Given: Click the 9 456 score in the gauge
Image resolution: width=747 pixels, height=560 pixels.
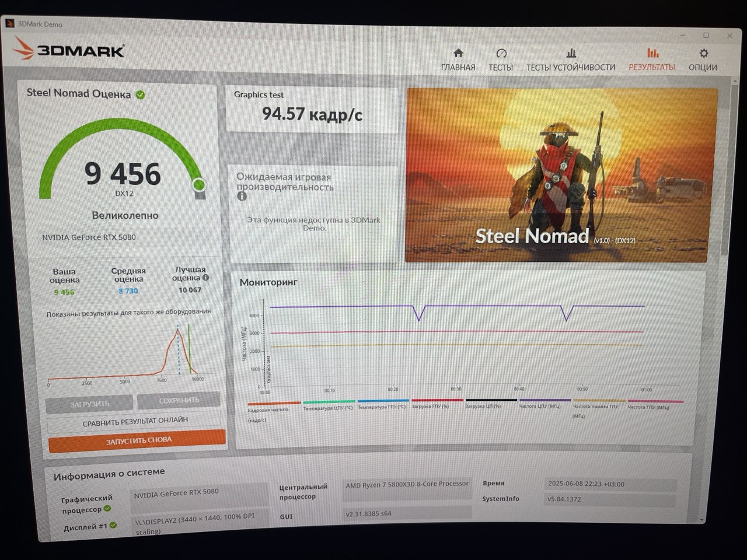Looking at the screenshot, I should click(123, 173).
